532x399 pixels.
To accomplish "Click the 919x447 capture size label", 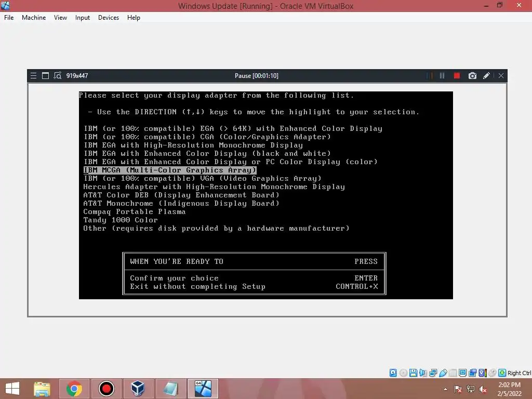I will coord(77,76).
